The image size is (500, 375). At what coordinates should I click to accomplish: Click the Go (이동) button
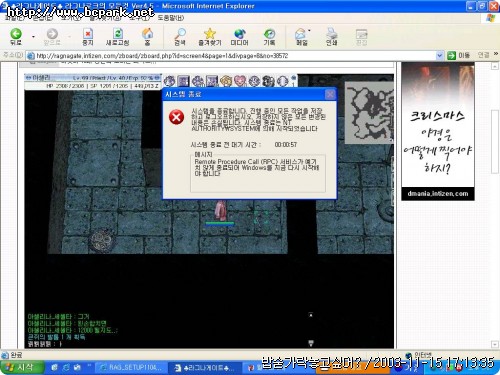459,55
